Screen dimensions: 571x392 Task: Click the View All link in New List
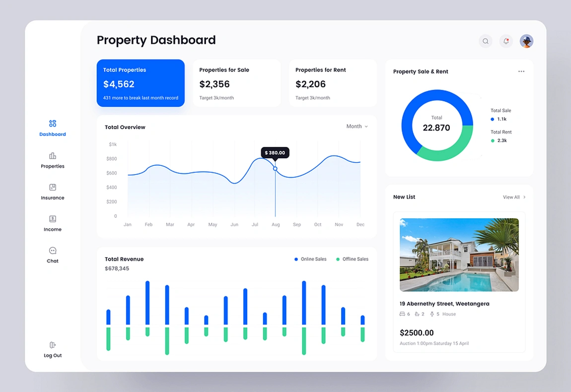pos(511,197)
